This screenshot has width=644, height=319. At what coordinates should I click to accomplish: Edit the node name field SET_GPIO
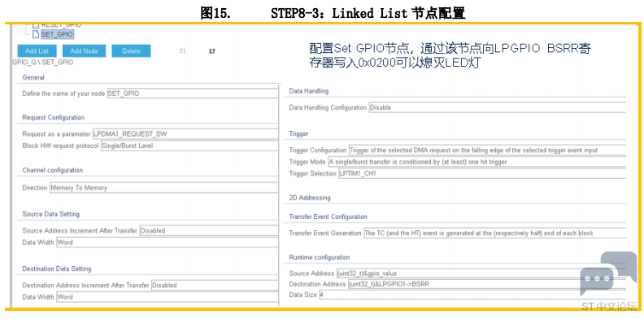click(x=193, y=94)
